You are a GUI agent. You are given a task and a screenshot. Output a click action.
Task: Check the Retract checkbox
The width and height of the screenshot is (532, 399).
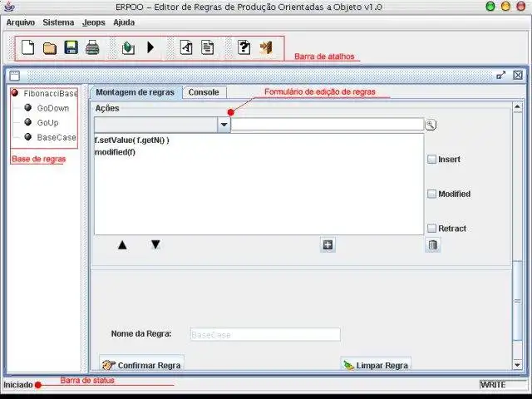point(431,229)
